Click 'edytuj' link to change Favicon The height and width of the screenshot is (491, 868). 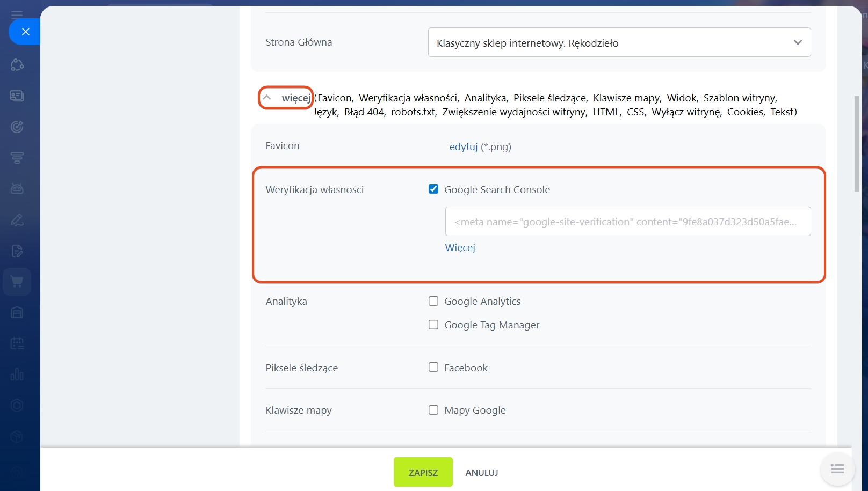pyautogui.click(x=463, y=146)
